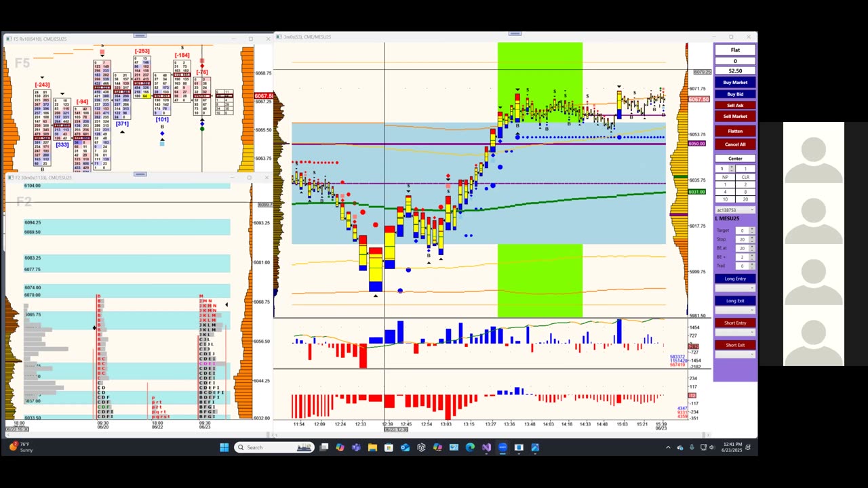Open the microphone tray icon
This screenshot has width=868, height=488.
coord(692,447)
